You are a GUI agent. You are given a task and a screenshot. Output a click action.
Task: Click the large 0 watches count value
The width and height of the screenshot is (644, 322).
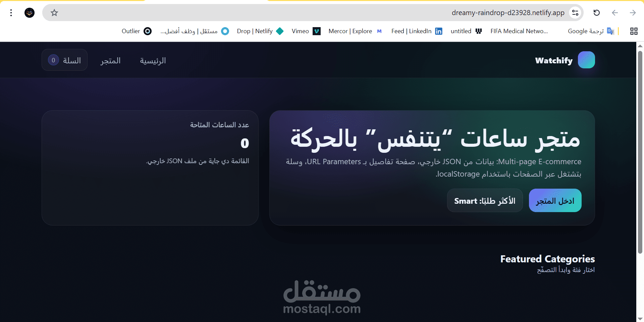245,143
